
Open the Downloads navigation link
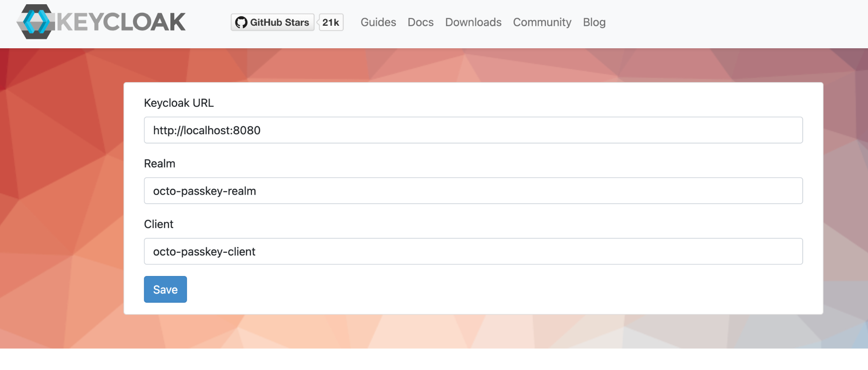click(473, 22)
